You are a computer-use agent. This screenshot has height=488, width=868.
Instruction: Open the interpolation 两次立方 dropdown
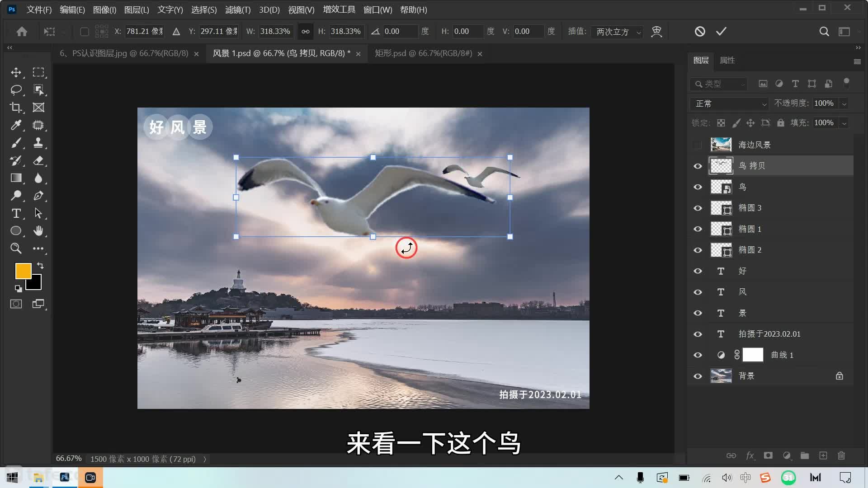pyautogui.click(x=617, y=32)
